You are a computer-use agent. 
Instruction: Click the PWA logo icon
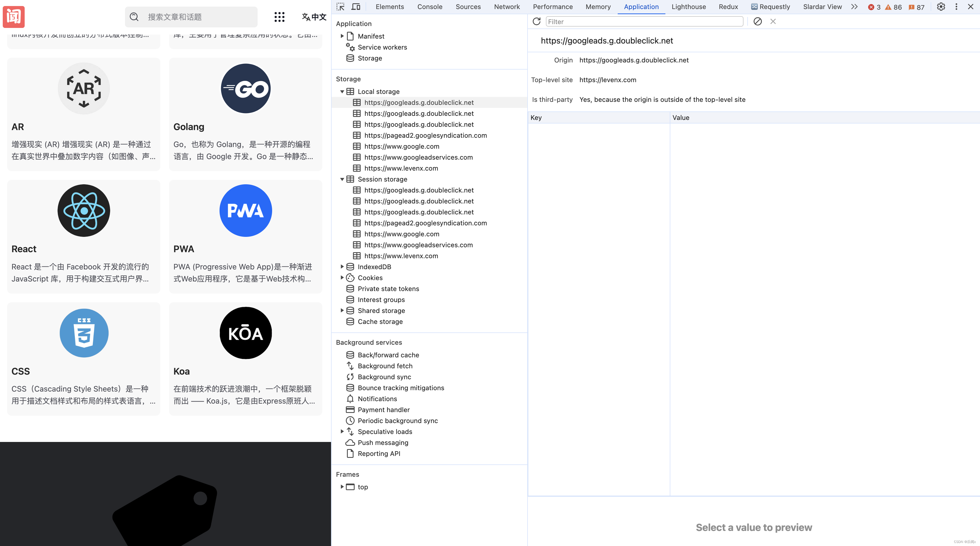246,211
